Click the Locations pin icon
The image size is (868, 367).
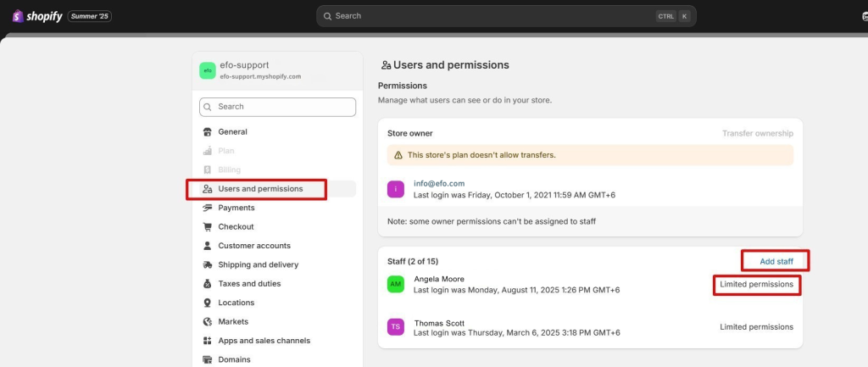click(208, 303)
